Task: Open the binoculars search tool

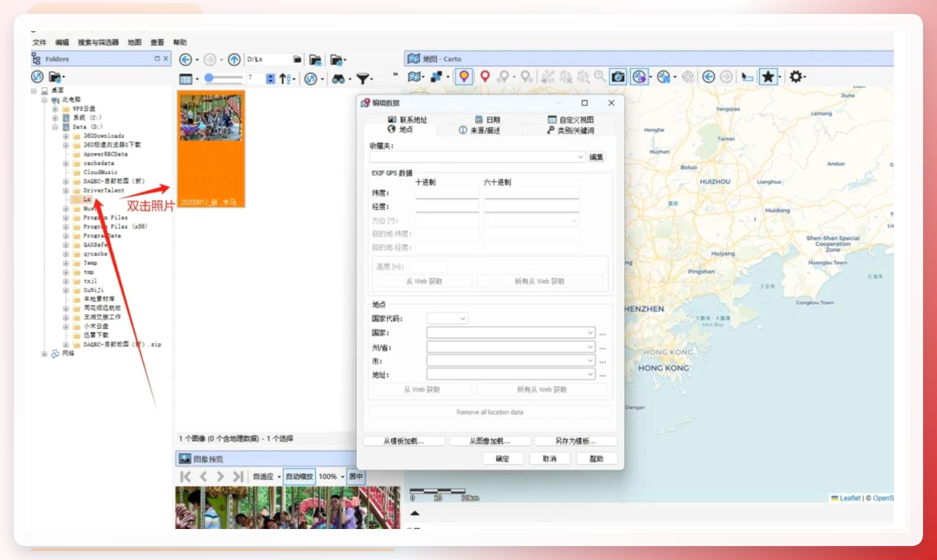Action: pos(339,79)
